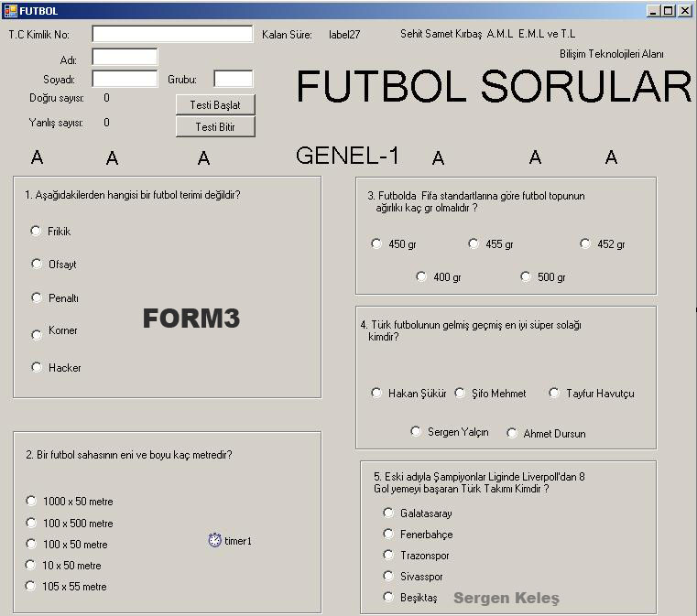Choose Galatasaray as the answer

coord(388,513)
